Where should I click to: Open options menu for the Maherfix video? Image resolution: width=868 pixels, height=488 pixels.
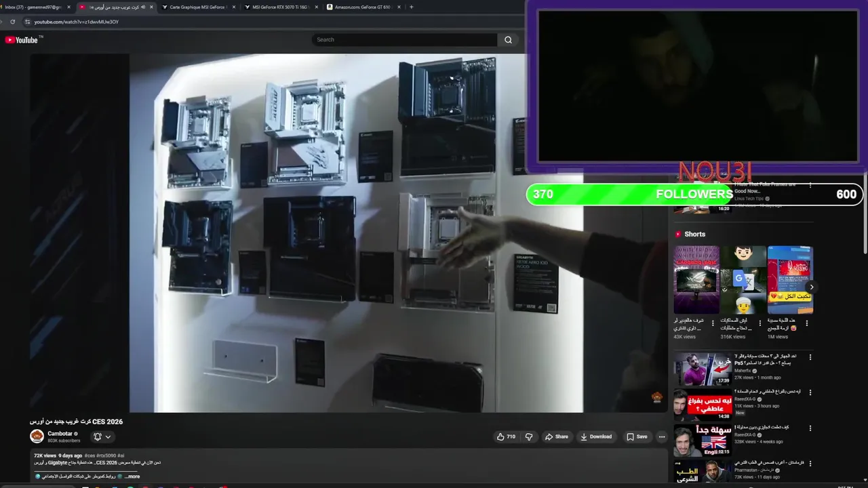810,357
